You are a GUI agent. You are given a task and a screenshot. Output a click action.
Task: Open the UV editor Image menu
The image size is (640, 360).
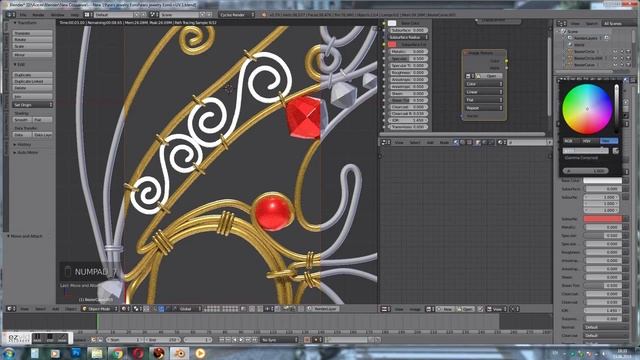point(415,309)
